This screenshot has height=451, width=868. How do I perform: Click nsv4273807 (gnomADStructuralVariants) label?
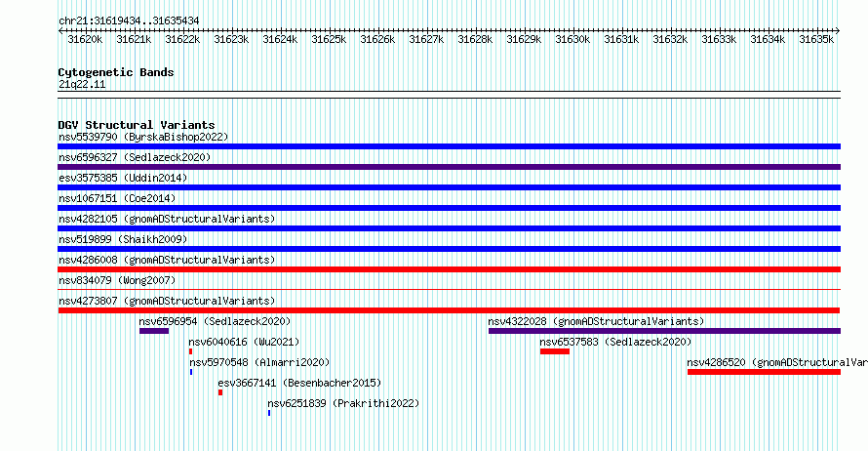coord(167,301)
